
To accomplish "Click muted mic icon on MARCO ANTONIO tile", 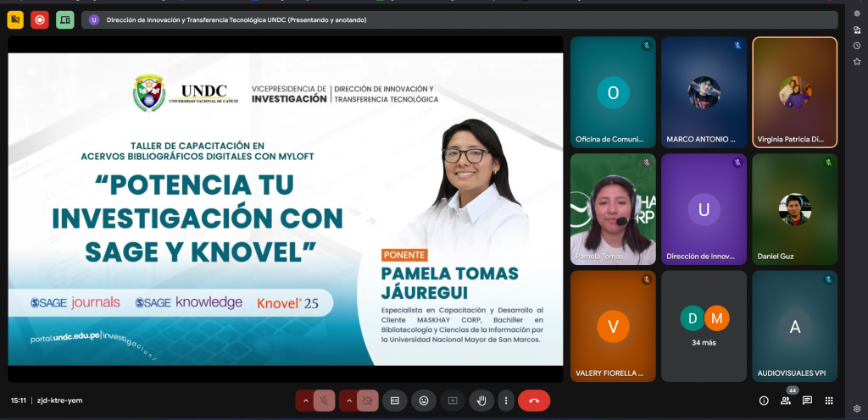I will [737, 46].
